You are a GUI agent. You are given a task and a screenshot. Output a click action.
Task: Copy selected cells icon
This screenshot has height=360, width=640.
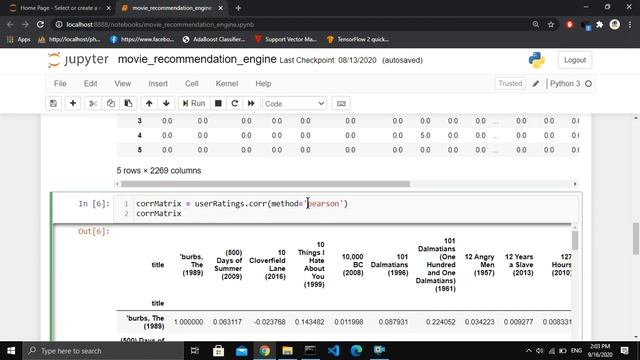click(x=111, y=104)
